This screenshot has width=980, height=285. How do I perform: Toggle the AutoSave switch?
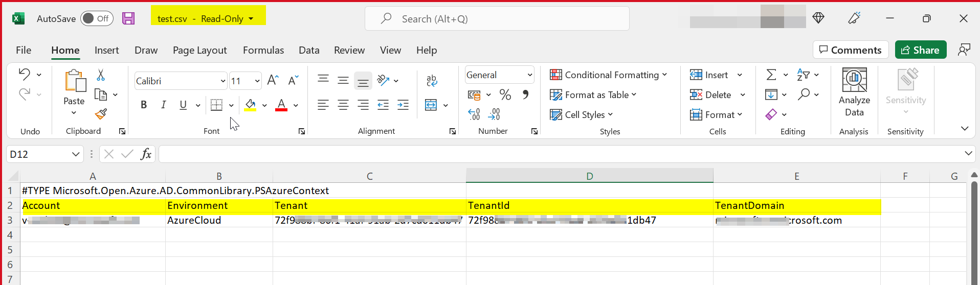97,18
